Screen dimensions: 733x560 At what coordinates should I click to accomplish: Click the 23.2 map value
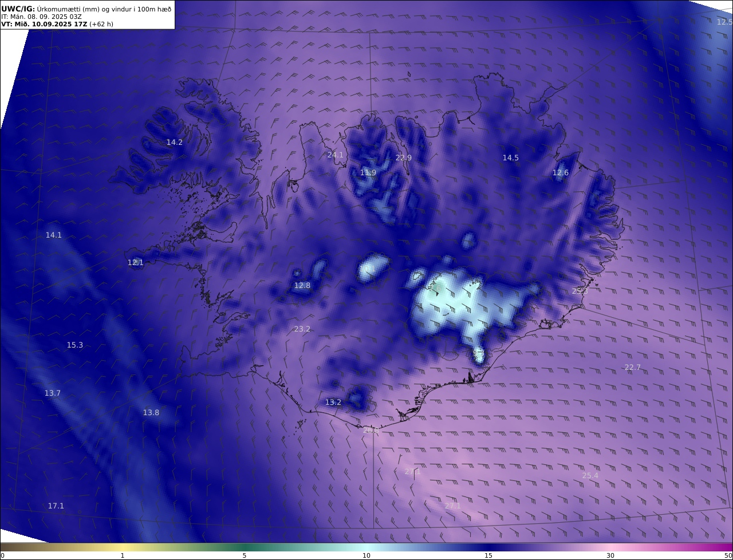pyautogui.click(x=302, y=329)
